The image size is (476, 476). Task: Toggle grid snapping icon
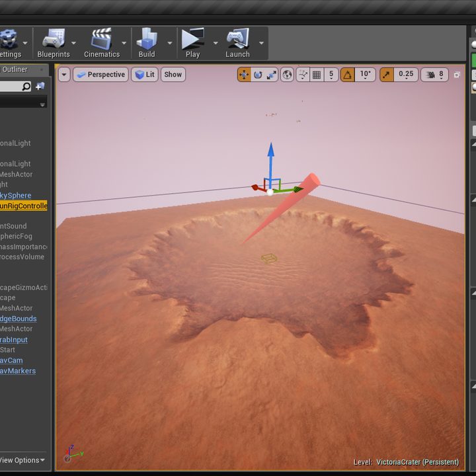(x=316, y=74)
